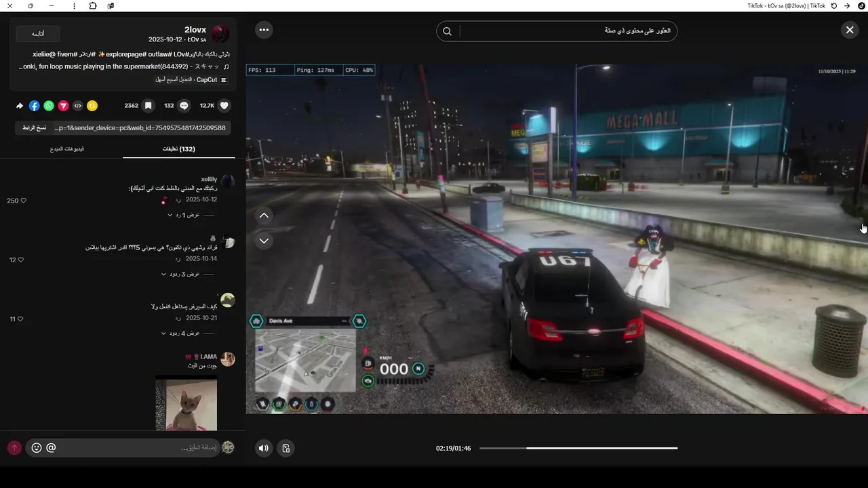Viewport: 868px width, 488px height.
Task: View the cat image in LAMA's comment
Action: (186, 405)
